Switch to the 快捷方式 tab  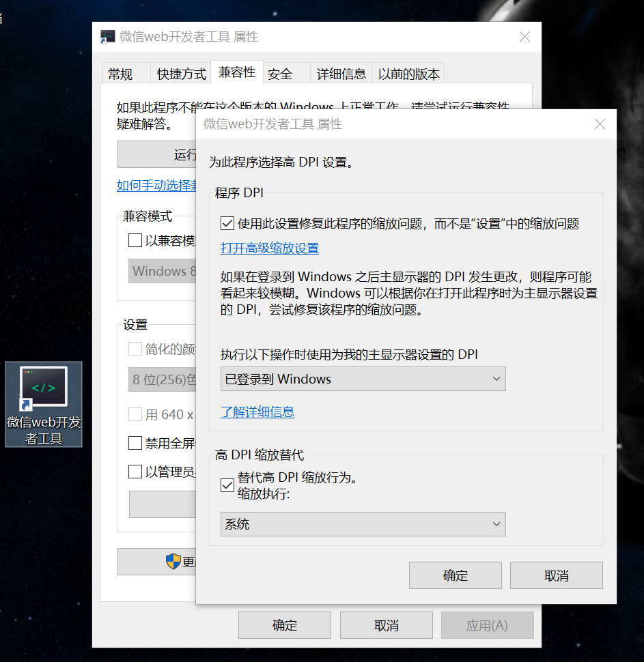click(x=181, y=74)
